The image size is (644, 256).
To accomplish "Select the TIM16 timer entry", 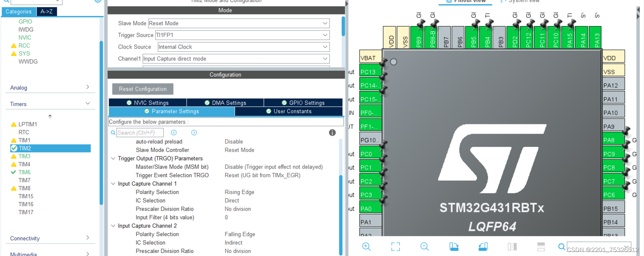I will click(26, 204).
